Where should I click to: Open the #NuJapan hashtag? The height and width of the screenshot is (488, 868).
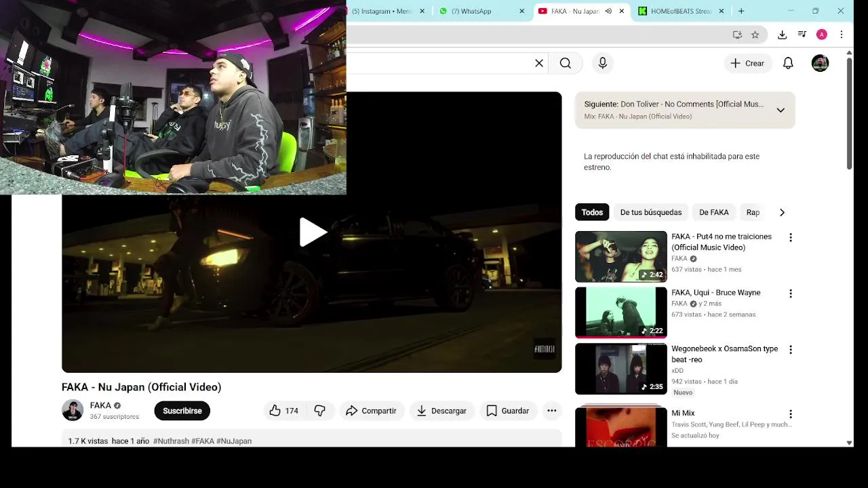pyautogui.click(x=234, y=441)
